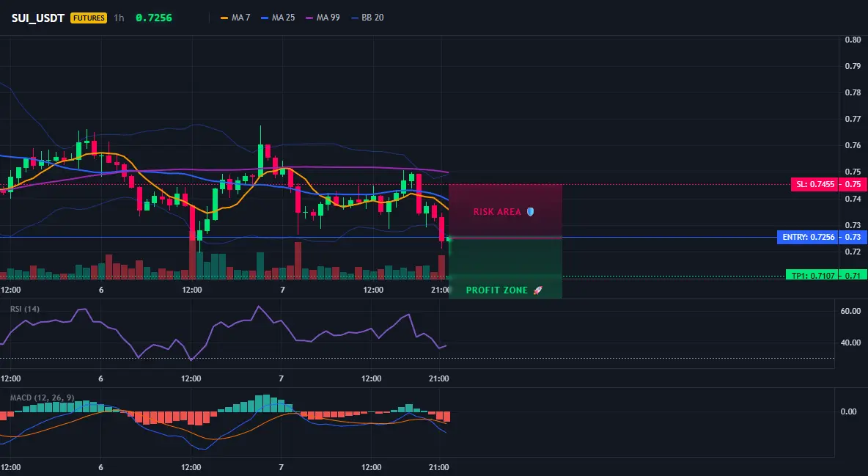Click the TP1: 0.7107 price tag
The width and height of the screenshot is (868, 476).
pos(812,275)
